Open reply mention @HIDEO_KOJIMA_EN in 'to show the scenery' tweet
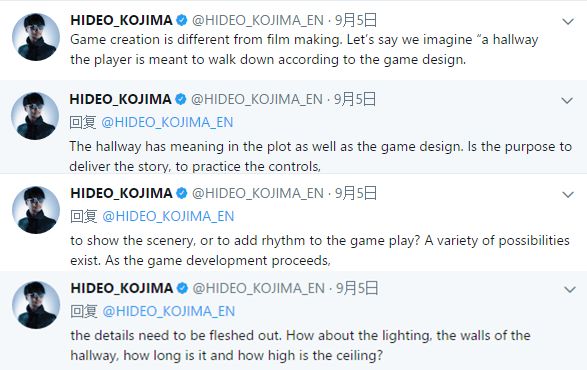The height and width of the screenshot is (370, 587). click(168, 216)
